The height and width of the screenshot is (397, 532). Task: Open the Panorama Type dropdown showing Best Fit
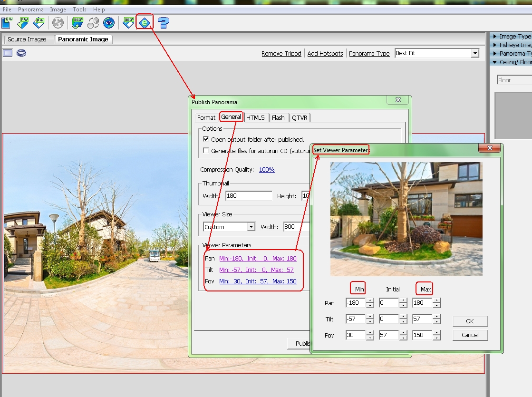[x=474, y=53]
